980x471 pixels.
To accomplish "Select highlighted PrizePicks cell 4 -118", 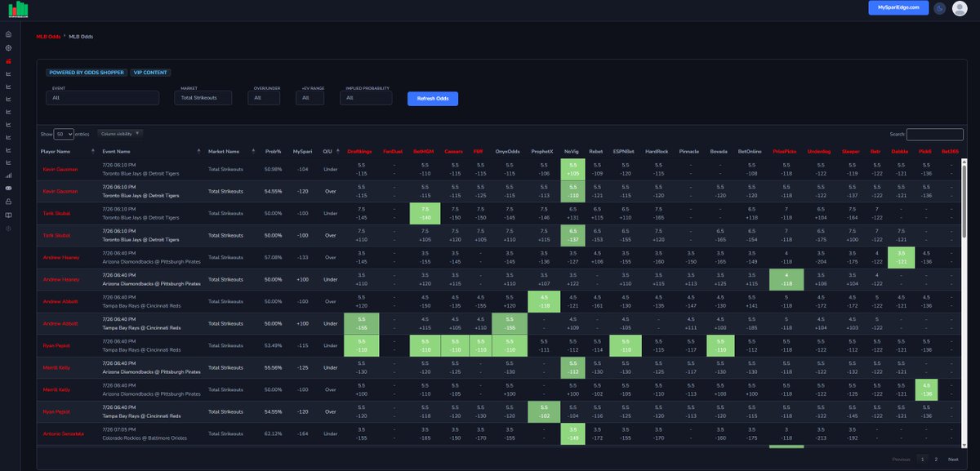I will pyautogui.click(x=786, y=279).
